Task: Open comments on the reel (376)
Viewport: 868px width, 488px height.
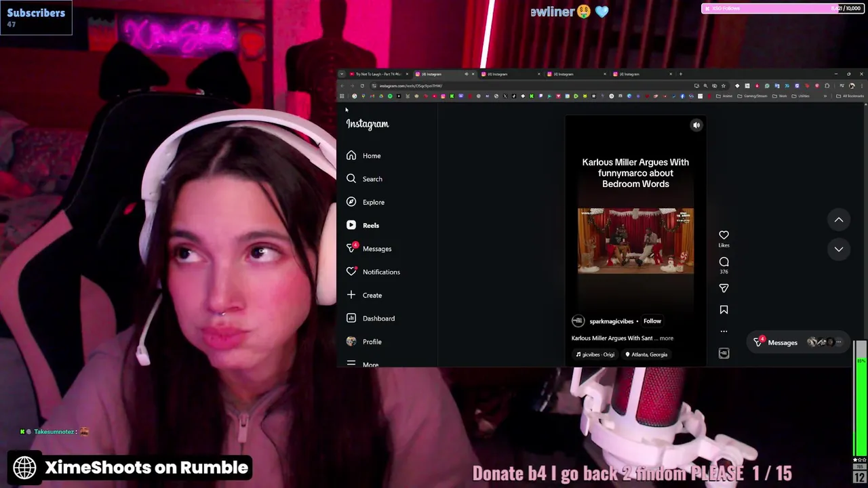Action: click(724, 262)
